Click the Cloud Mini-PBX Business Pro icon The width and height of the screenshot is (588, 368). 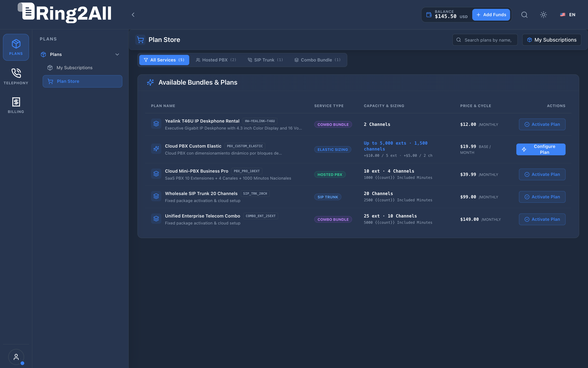156,174
